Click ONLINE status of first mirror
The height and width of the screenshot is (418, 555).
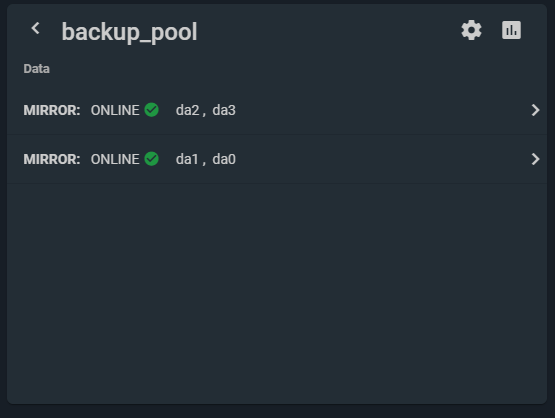(115, 110)
